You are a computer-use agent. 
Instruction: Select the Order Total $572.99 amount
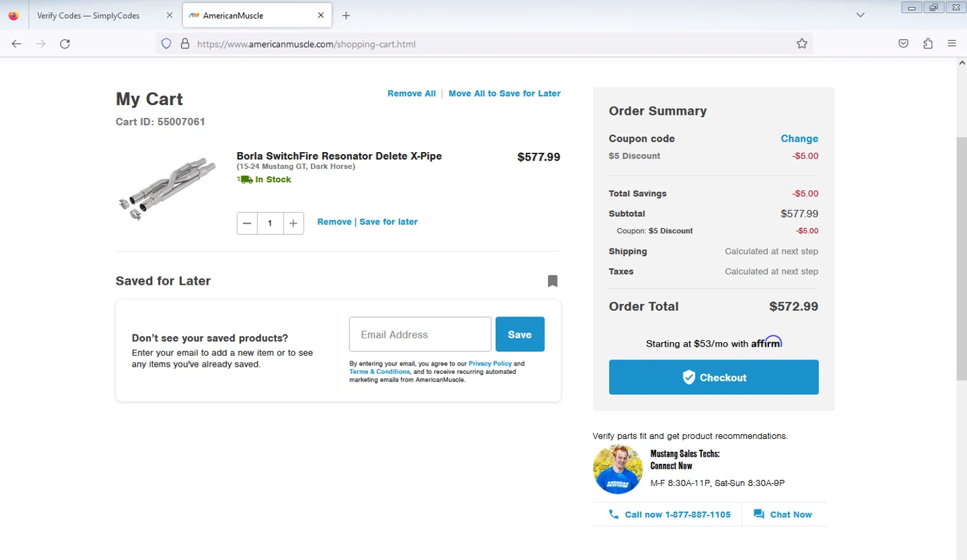point(794,307)
